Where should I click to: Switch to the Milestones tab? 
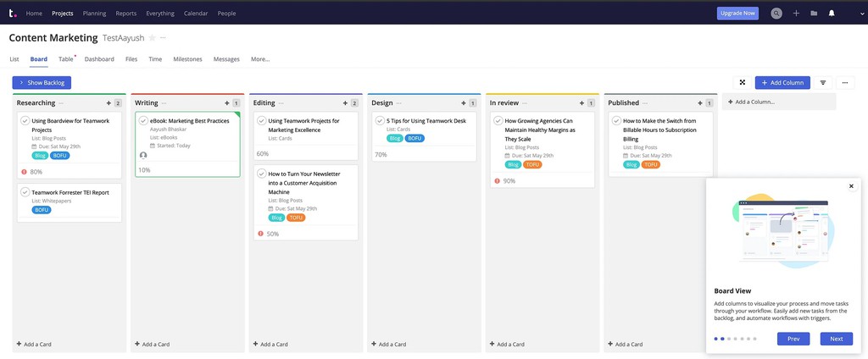(x=187, y=59)
